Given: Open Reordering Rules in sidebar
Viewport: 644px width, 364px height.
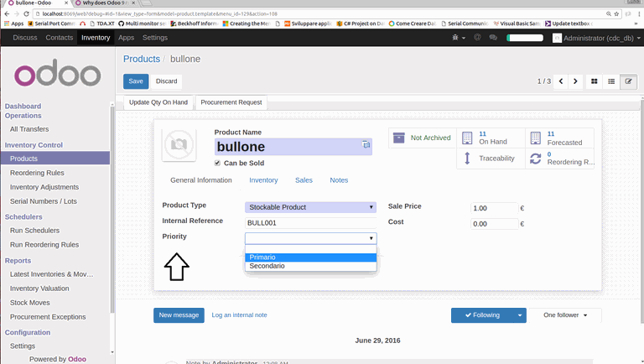Looking at the screenshot, I should coord(37,173).
